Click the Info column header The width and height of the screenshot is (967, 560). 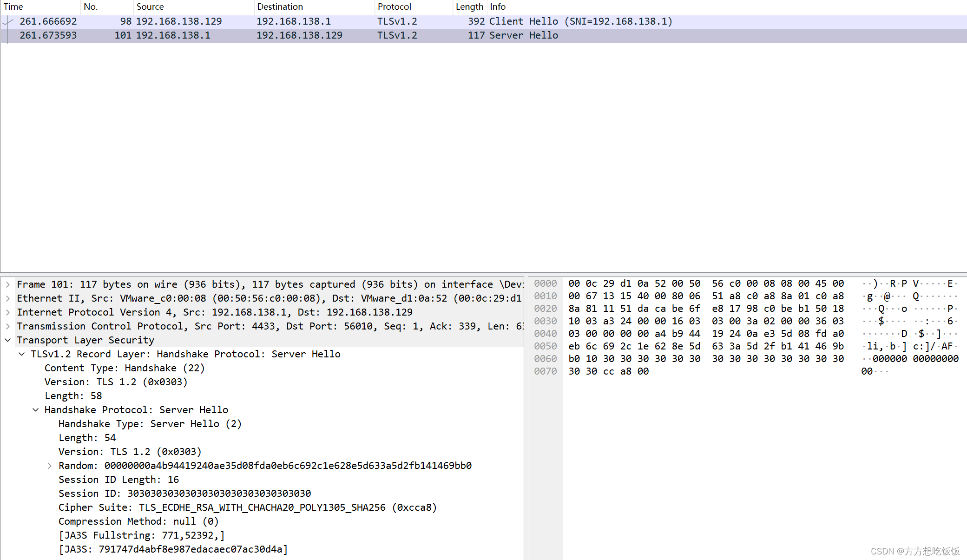tap(498, 7)
